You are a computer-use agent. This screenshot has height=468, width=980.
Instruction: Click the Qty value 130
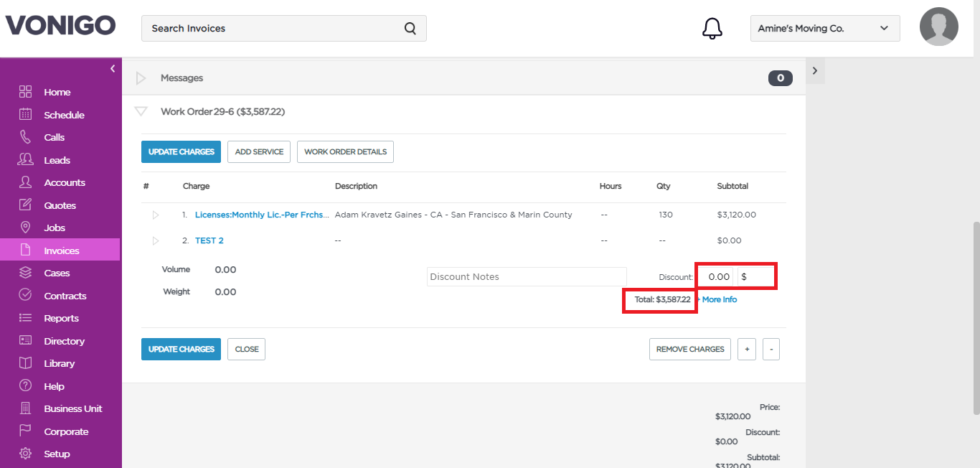(x=666, y=215)
